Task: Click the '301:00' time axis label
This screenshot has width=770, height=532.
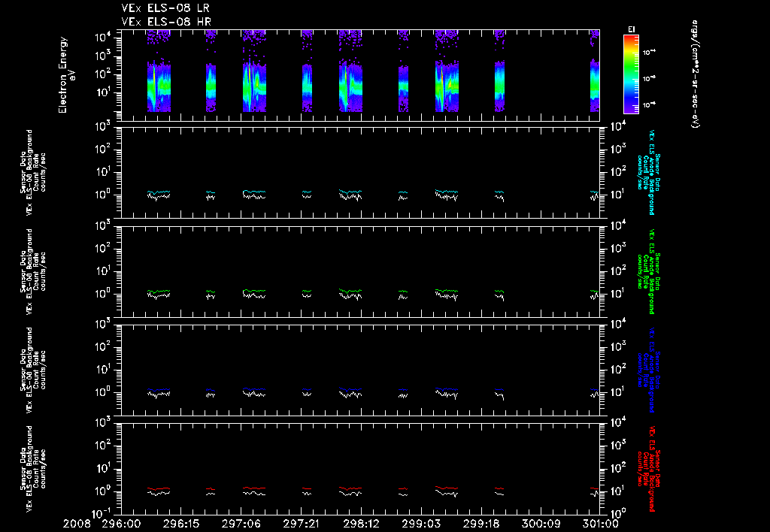Action: tap(600, 524)
